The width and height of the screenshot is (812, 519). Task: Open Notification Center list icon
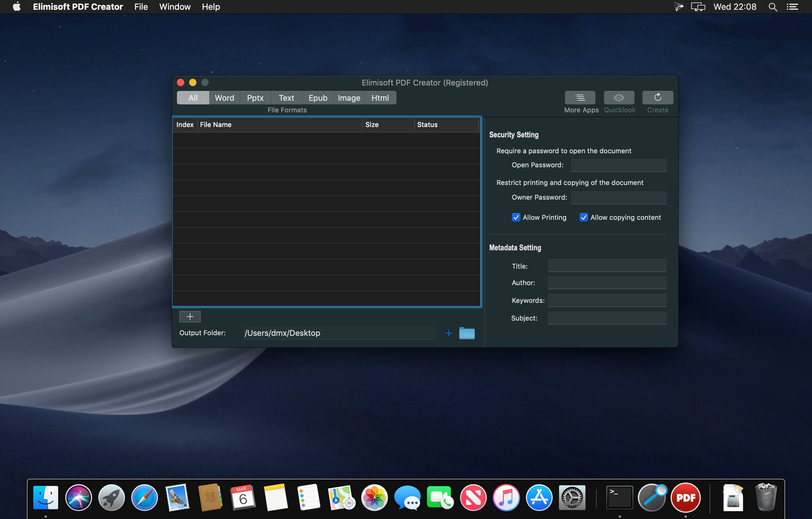[x=792, y=7]
